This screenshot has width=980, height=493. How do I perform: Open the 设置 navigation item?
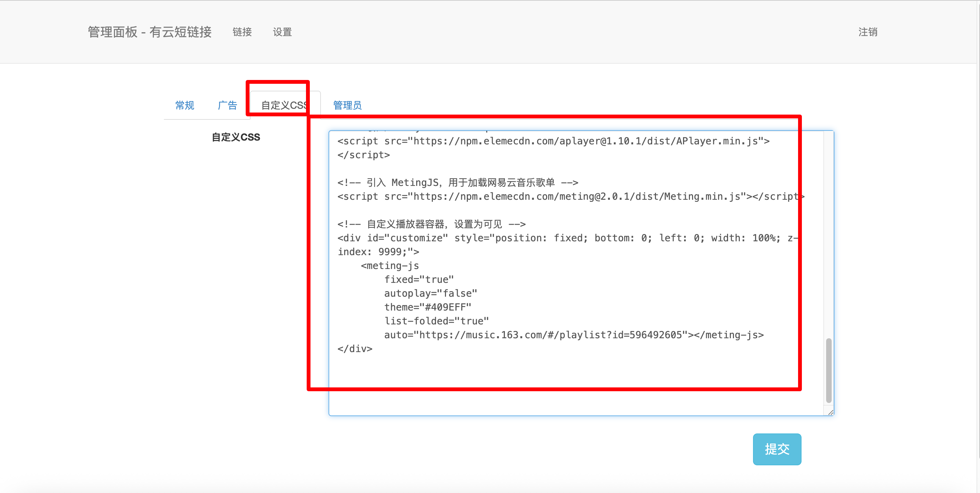(282, 32)
